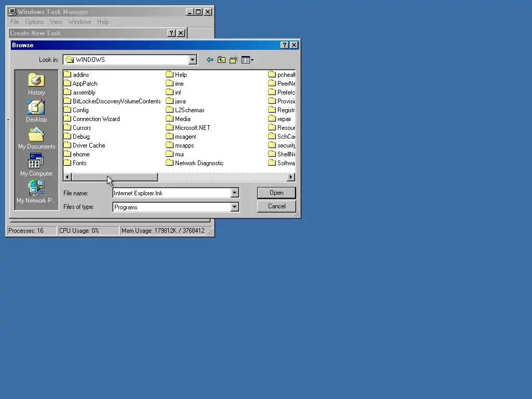The width and height of the screenshot is (532, 399).
Task: Click the File name input field
Action: [x=171, y=193]
